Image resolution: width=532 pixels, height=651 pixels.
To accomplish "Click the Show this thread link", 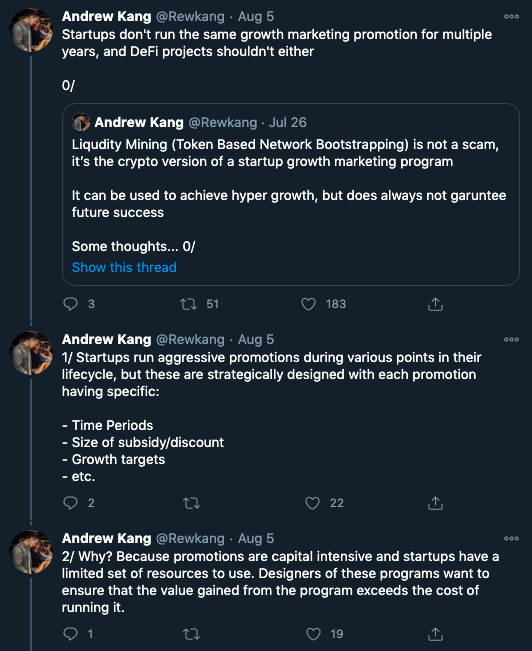I will click(124, 267).
